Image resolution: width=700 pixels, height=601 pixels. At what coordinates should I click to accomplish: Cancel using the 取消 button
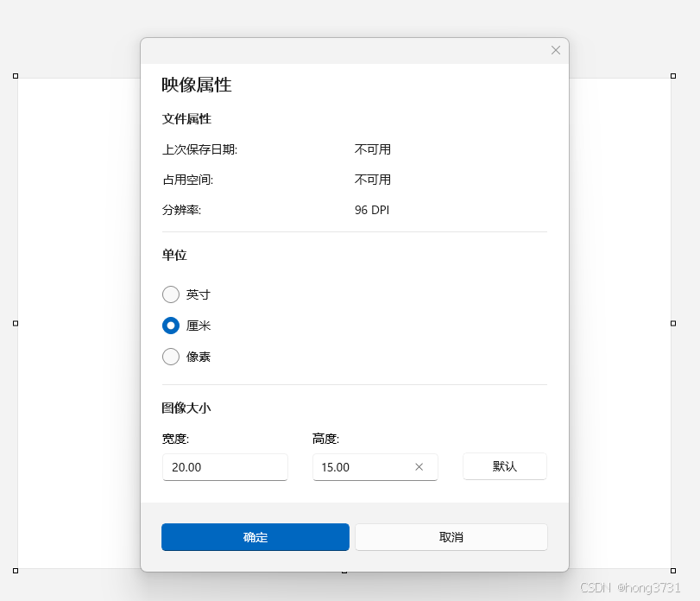tap(451, 537)
